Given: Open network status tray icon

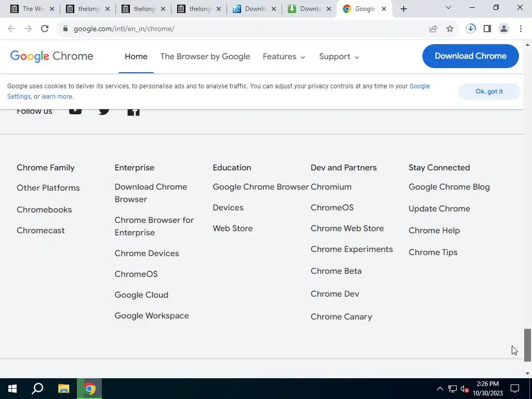Looking at the screenshot, I should click(453, 389).
